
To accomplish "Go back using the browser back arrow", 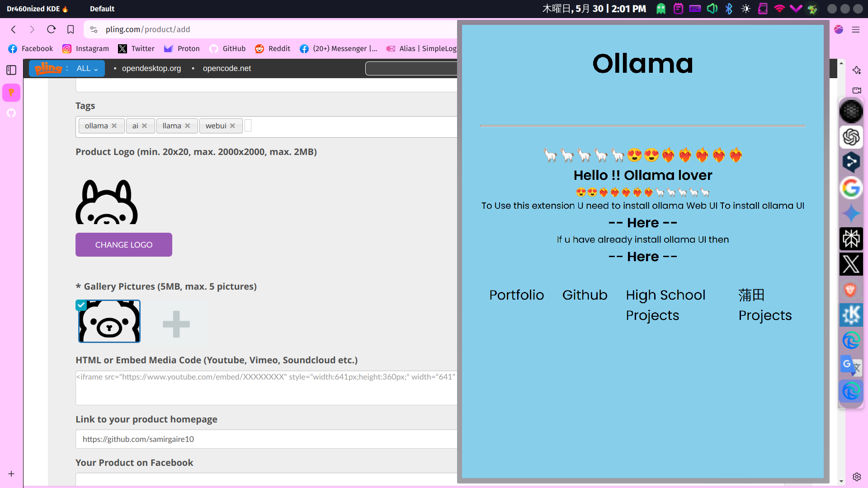I will pos(14,29).
